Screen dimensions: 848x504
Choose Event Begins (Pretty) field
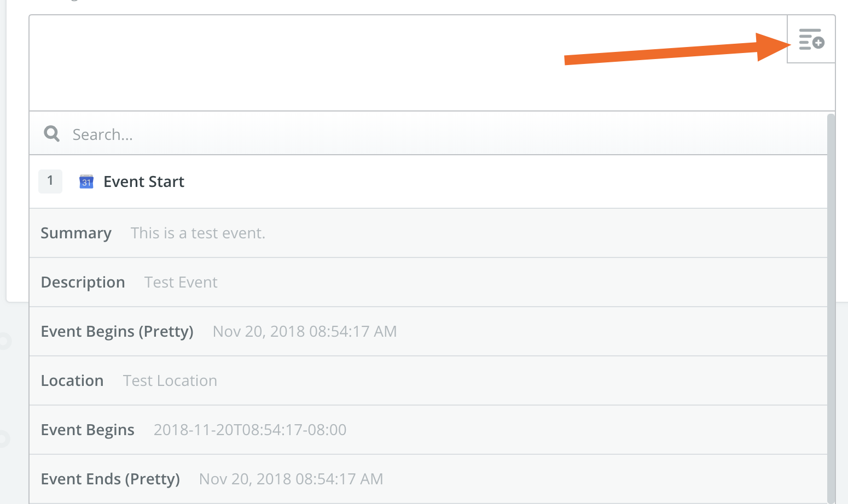428,331
